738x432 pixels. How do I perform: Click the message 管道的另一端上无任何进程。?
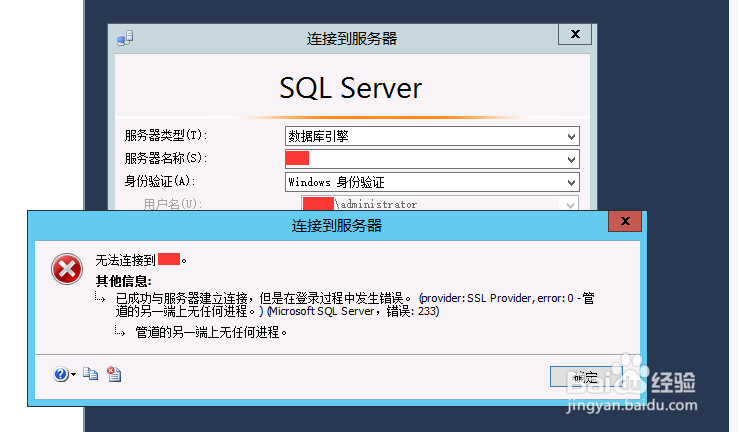[211, 332]
